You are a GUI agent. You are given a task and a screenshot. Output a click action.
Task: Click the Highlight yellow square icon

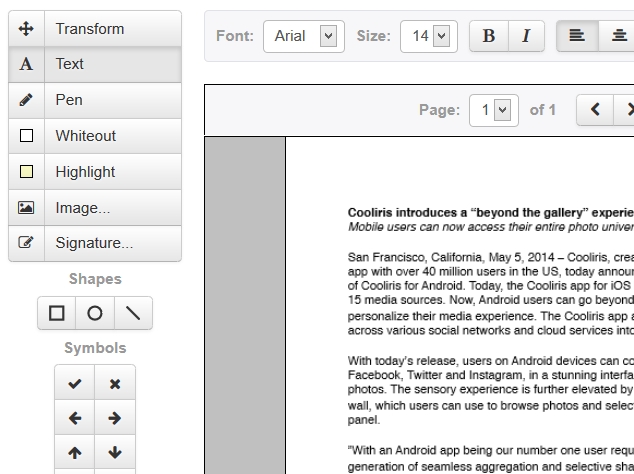[26, 171]
